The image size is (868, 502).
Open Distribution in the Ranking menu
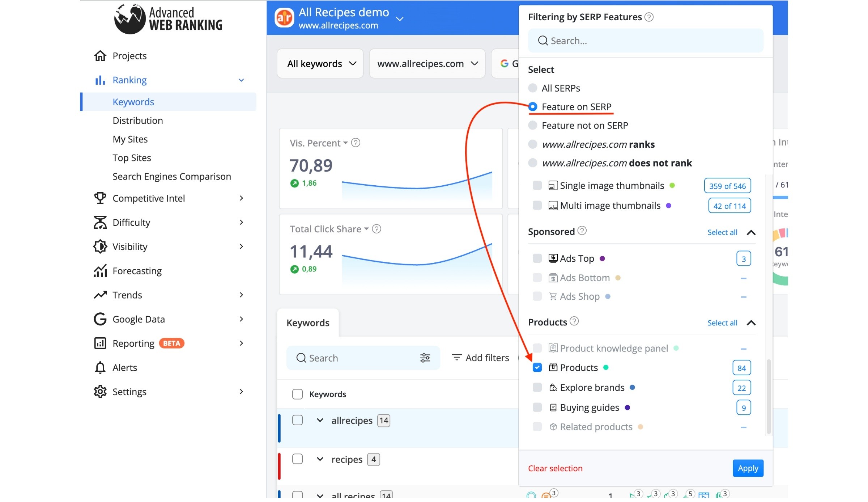tap(138, 121)
